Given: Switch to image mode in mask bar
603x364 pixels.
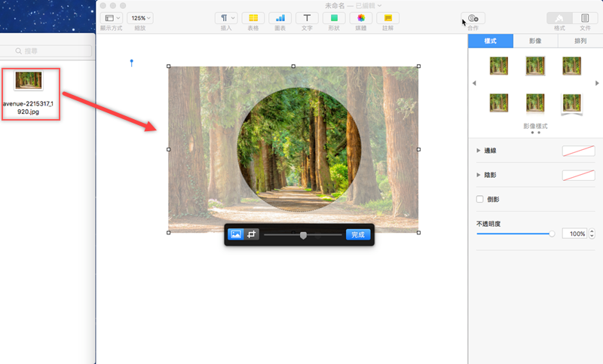Looking at the screenshot, I should (x=236, y=234).
